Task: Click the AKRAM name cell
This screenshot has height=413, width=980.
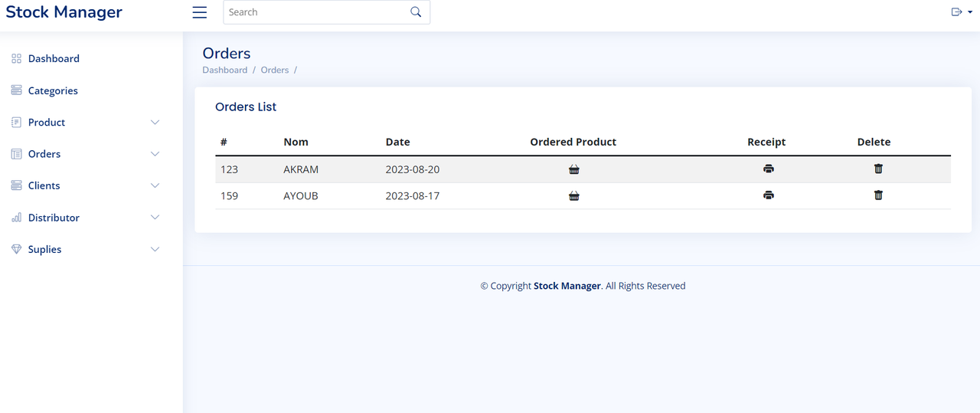Action: click(x=301, y=169)
